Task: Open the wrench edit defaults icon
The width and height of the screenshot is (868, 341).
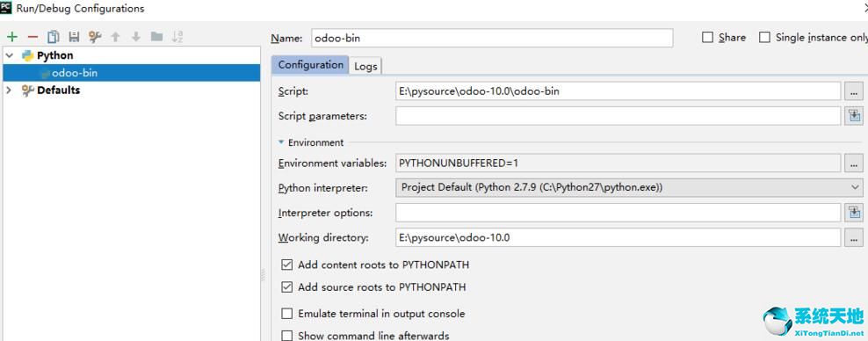Action: click(x=95, y=37)
